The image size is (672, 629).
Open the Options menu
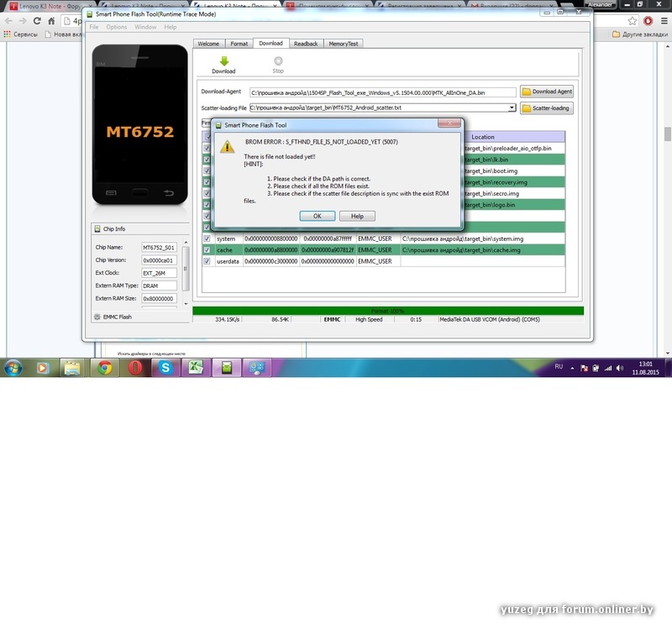117,27
